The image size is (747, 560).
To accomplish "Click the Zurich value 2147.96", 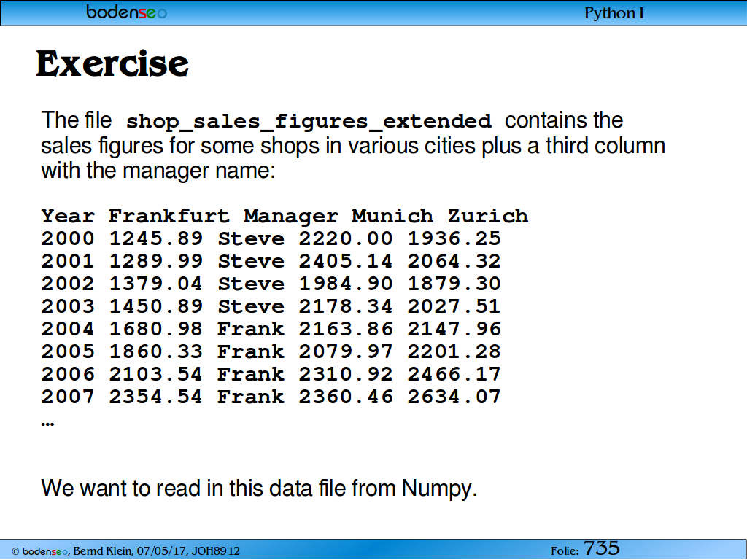I will pyautogui.click(x=454, y=329).
